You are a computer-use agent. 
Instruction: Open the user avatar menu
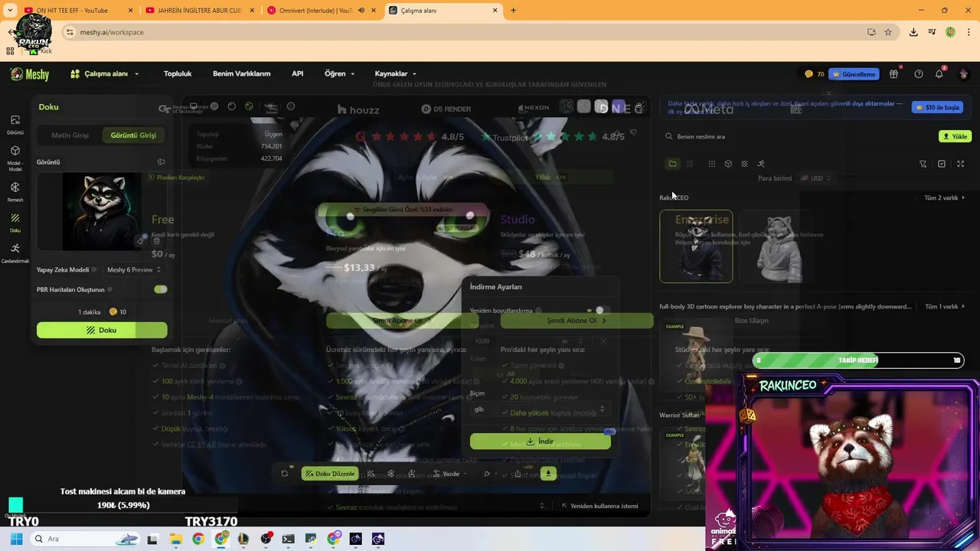(x=963, y=74)
